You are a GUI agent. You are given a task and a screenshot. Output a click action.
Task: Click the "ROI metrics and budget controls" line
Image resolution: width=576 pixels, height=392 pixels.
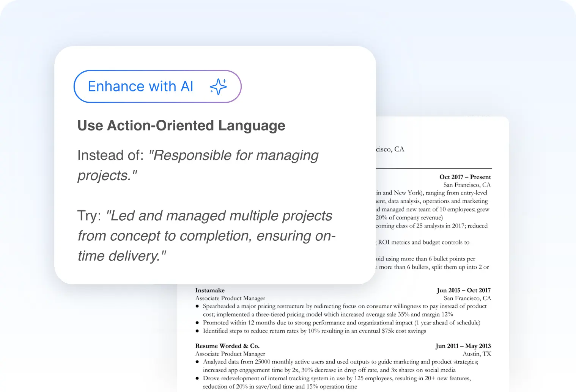[423, 242]
